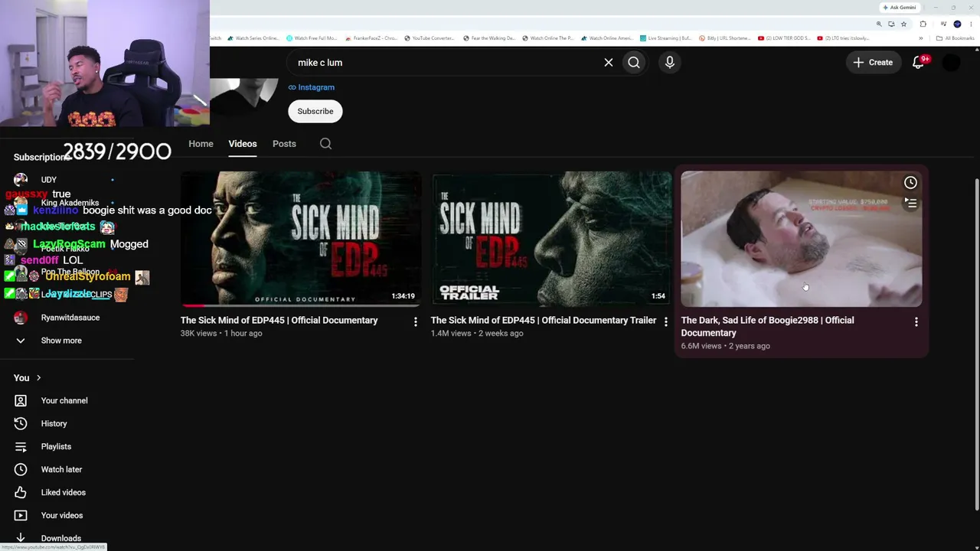Viewport: 980px width, 551px height.
Task: Add Boogie2988 video to Watch later
Action: click(910, 182)
